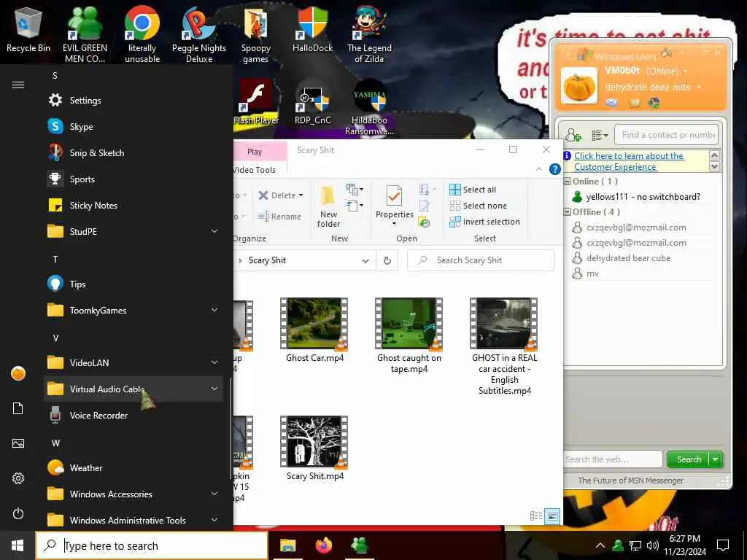Open RDP_CnC desktop shortcut
The image size is (747, 560).
click(312, 102)
